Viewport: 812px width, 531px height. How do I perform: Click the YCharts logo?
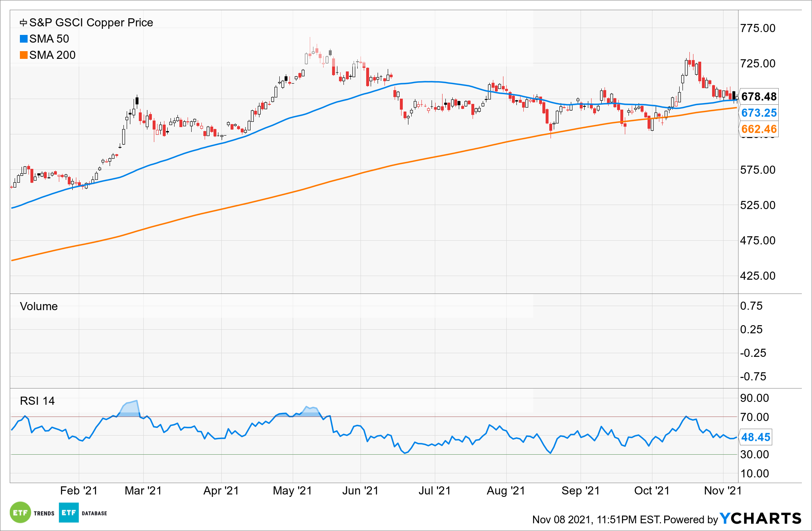click(760, 519)
